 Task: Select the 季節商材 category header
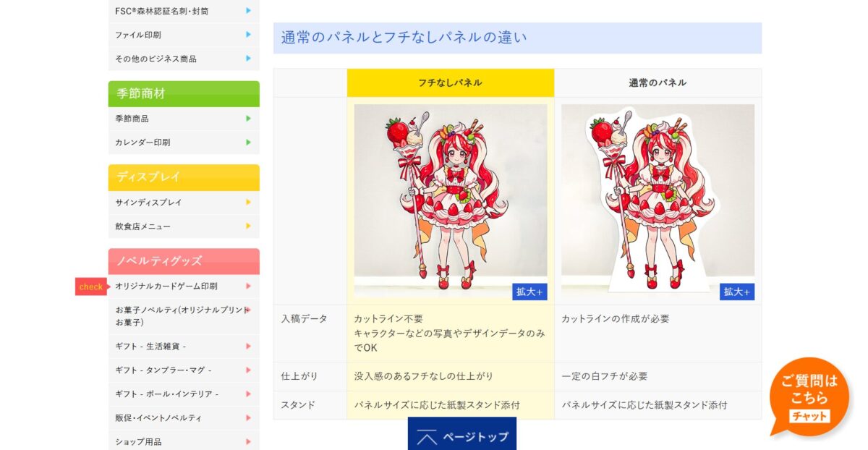(184, 94)
